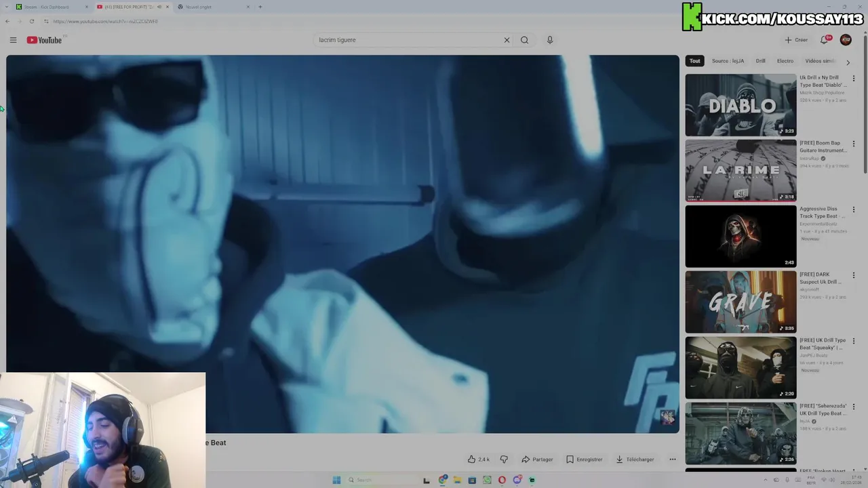This screenshot has height=488, width=868.
Task: Open more actions three-dot menu below video
Action: (673, 460)
